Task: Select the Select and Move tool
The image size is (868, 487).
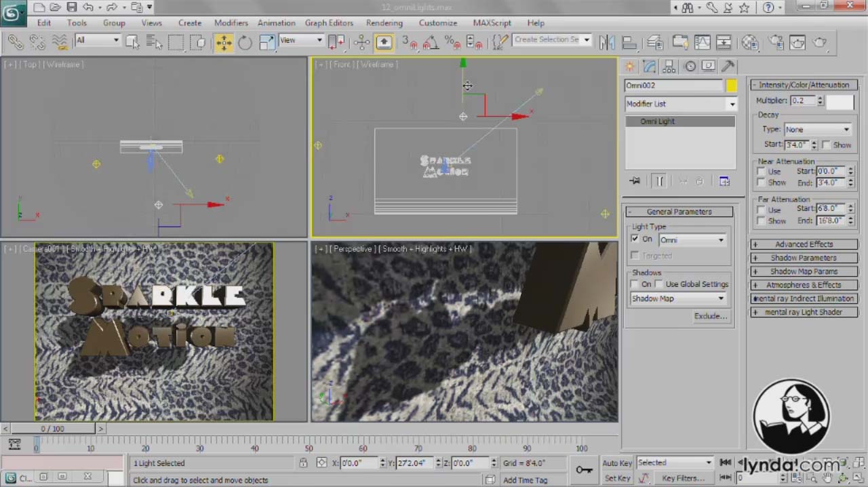Action: click(x=223, y=43)
